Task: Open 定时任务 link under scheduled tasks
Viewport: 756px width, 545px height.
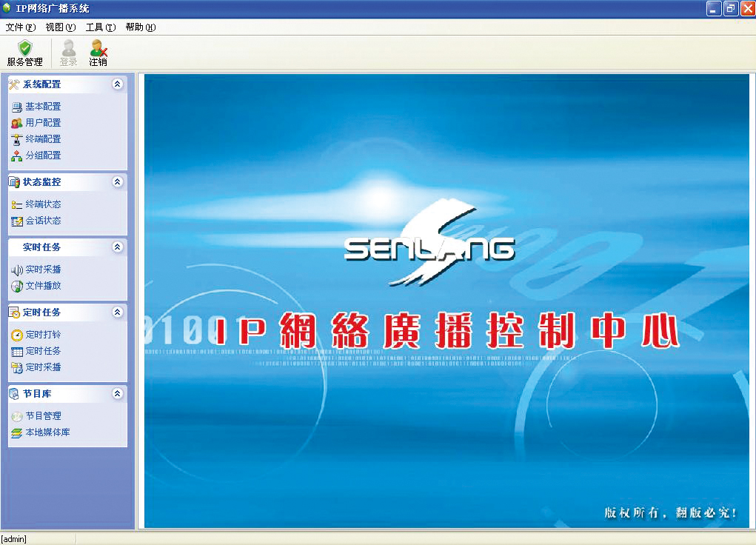Action: pyautogui.click(x=44, y=351)
